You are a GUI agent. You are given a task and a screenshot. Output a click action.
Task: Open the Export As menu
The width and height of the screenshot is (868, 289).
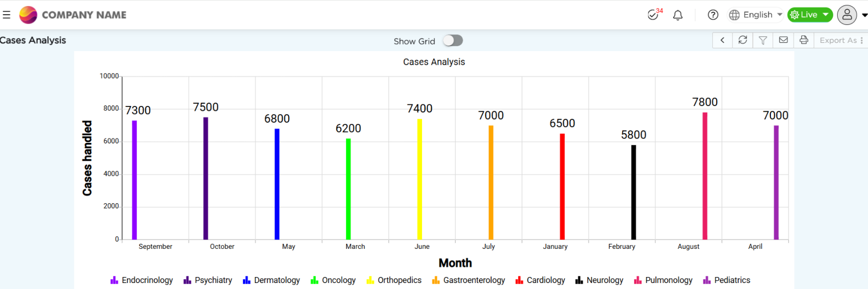(841, 40)
